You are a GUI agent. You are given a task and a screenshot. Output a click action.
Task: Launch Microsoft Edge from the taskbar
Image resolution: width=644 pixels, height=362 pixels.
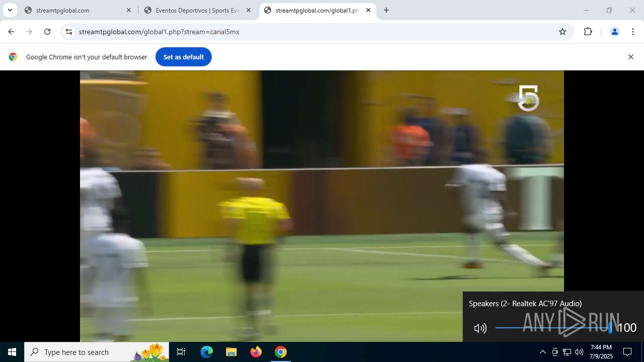pos(207,352)
